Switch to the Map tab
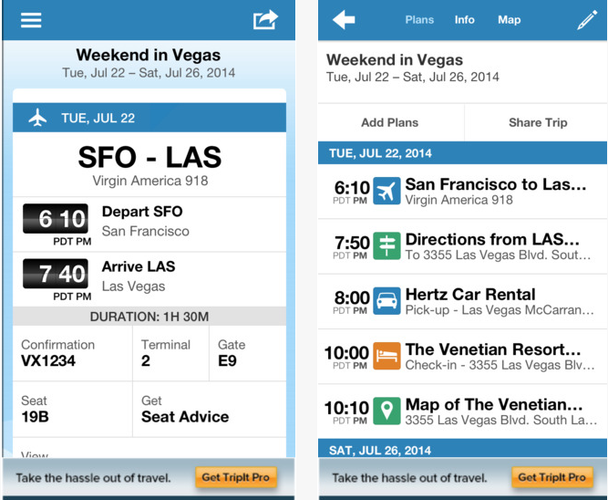This screenshot has width=608, height=500. click(x=509, y=20)
